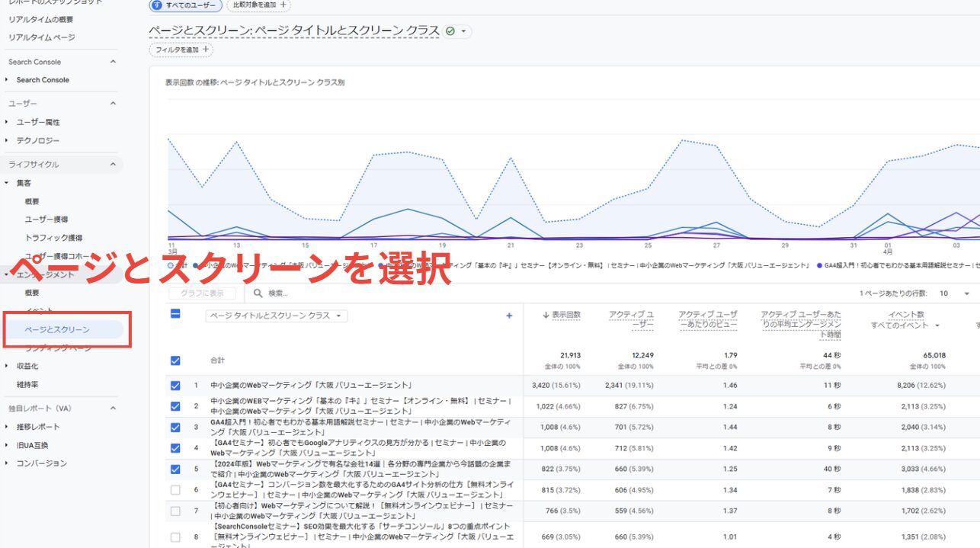Click row 5 title 【2024年版】Webマーケティングで有名な会社14選

pos(360,469)
